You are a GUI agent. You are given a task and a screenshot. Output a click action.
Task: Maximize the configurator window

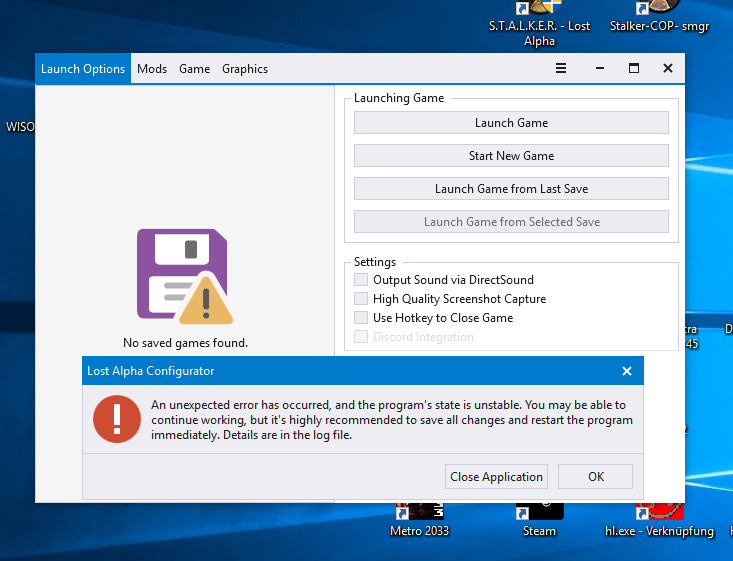pyautogui.click(x=633, y=68)
